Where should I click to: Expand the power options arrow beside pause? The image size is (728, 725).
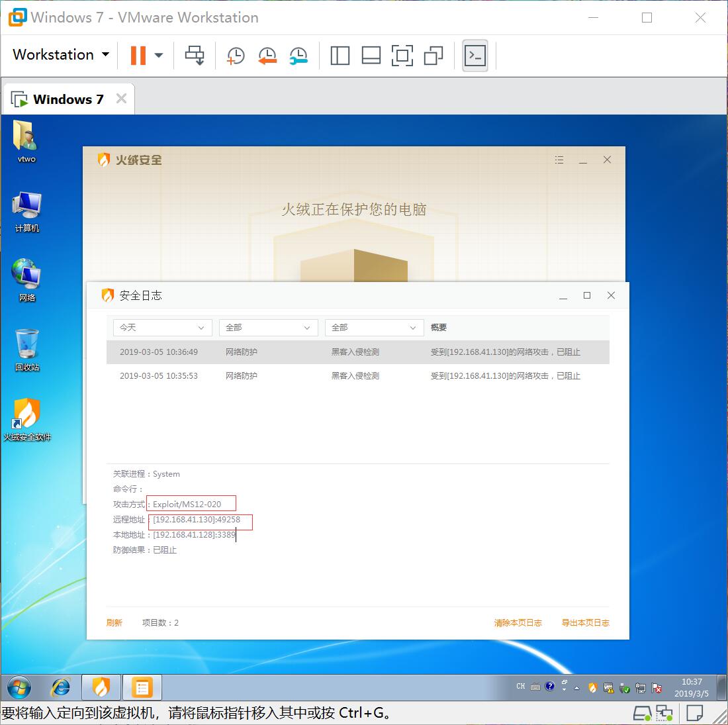[159, 56]
